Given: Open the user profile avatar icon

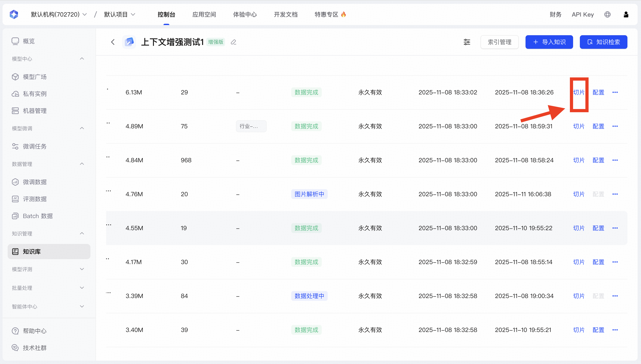Looking at the screenshot, I should [x=626, y=14].
